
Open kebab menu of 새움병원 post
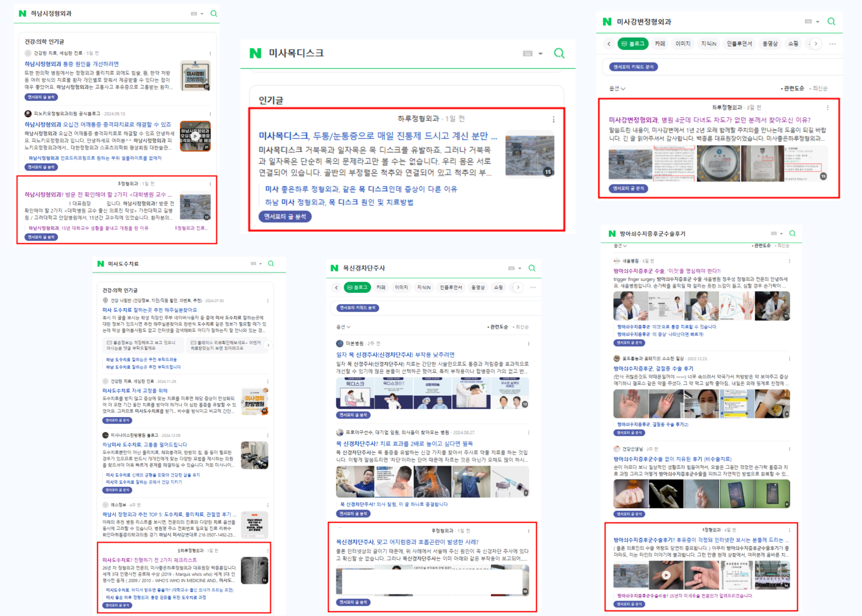[789, 261]
